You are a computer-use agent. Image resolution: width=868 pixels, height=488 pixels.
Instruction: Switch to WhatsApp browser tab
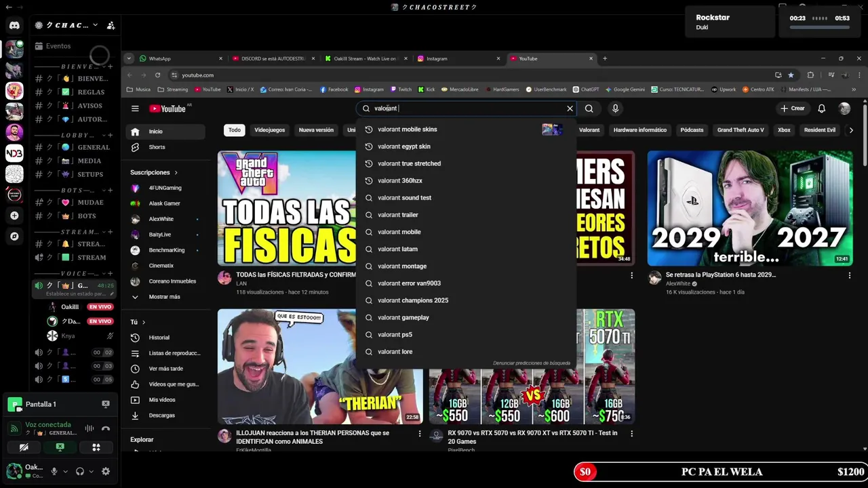coord(180,58)
